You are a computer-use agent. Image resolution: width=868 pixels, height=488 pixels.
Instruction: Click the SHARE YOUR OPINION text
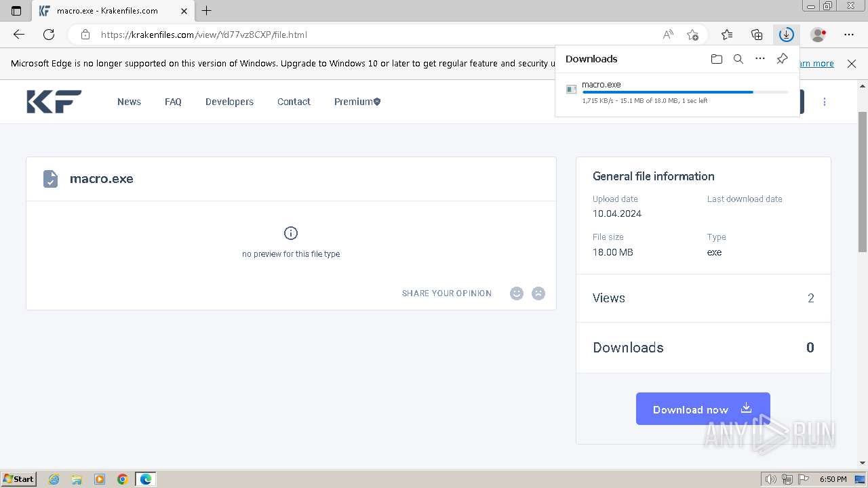tap(447, 293)
